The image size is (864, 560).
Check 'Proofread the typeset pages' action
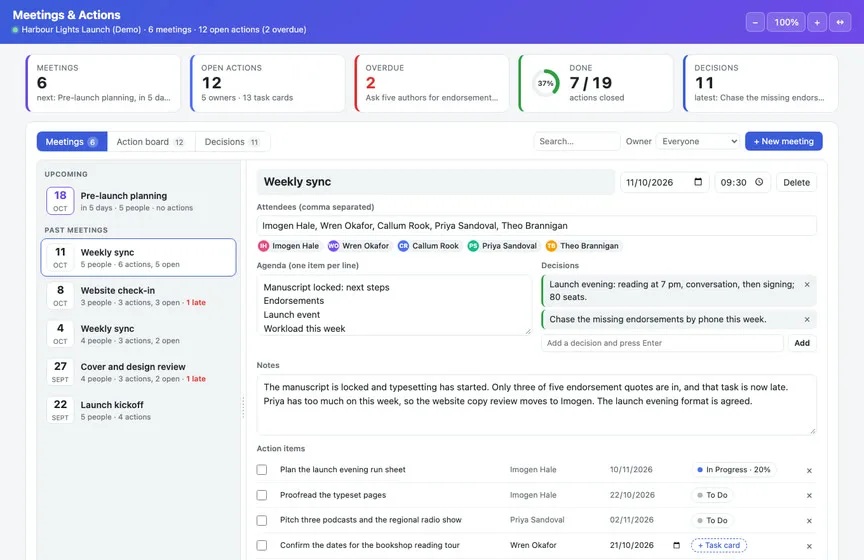(x=262, y=495)
